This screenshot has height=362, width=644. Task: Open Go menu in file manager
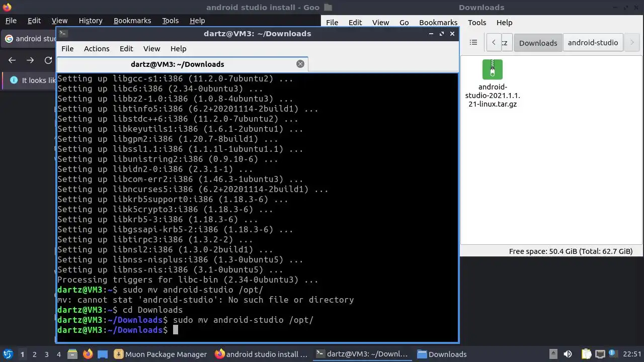[x=404, y=23]
